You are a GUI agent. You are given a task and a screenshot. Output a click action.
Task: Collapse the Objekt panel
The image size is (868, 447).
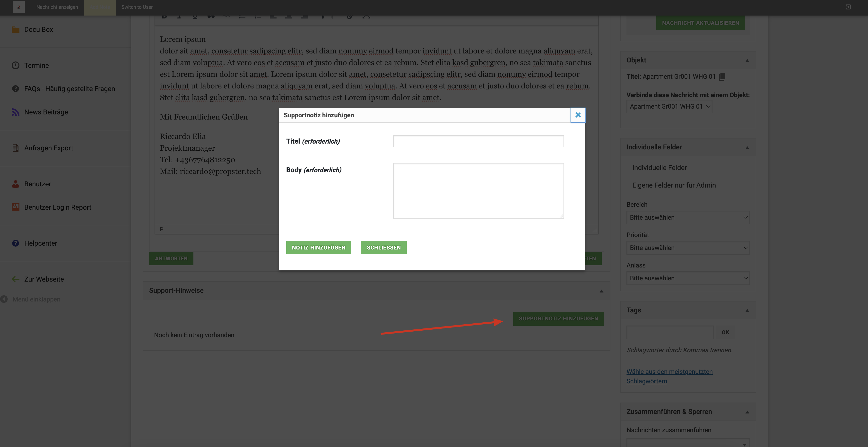[x=747, y=61]
